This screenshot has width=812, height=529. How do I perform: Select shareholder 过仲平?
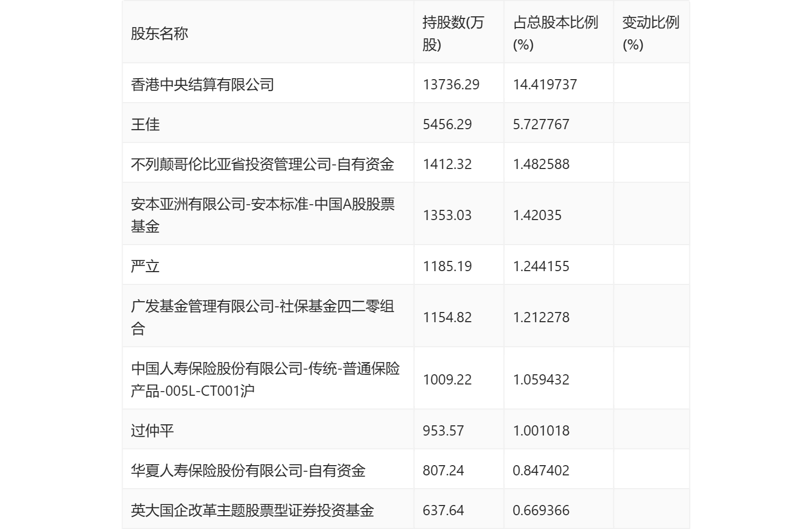tap(152, 430)
